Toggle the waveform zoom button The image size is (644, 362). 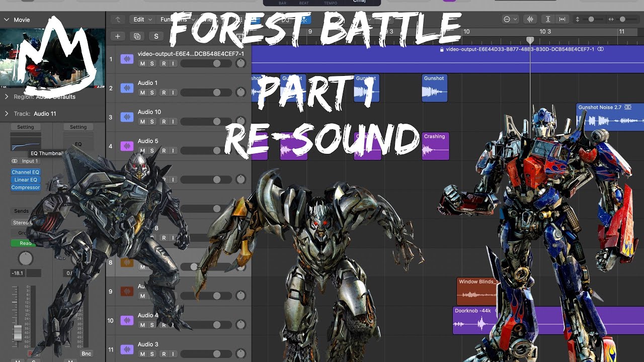(530, 19)
